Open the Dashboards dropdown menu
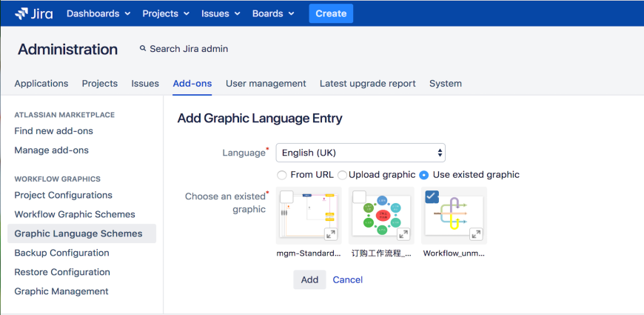The height and width of the screenshot is (315, 644). [98, 13]
